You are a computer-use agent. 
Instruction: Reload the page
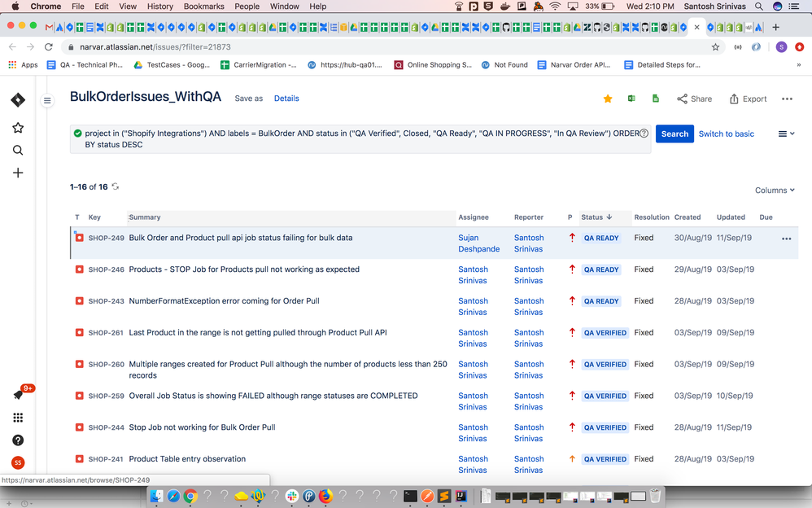click(49, 46)
